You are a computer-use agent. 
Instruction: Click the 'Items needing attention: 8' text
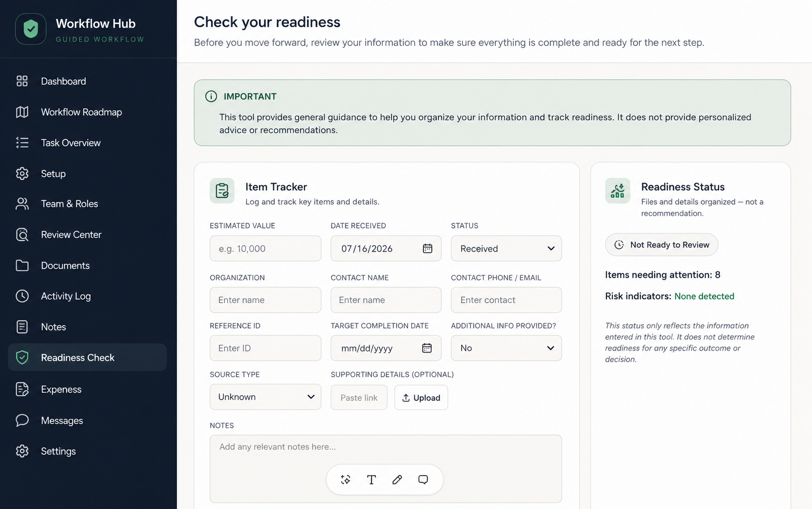tap(663, 275)
